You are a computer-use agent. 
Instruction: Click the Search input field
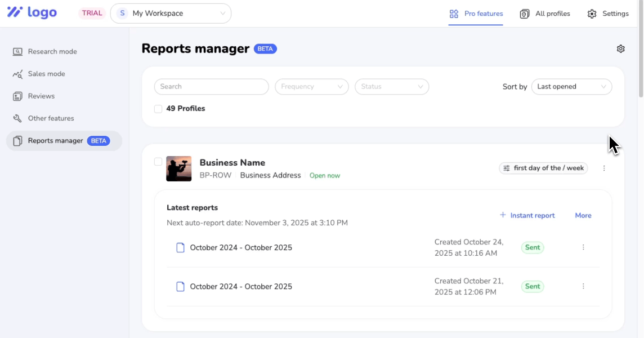[211, 87]
